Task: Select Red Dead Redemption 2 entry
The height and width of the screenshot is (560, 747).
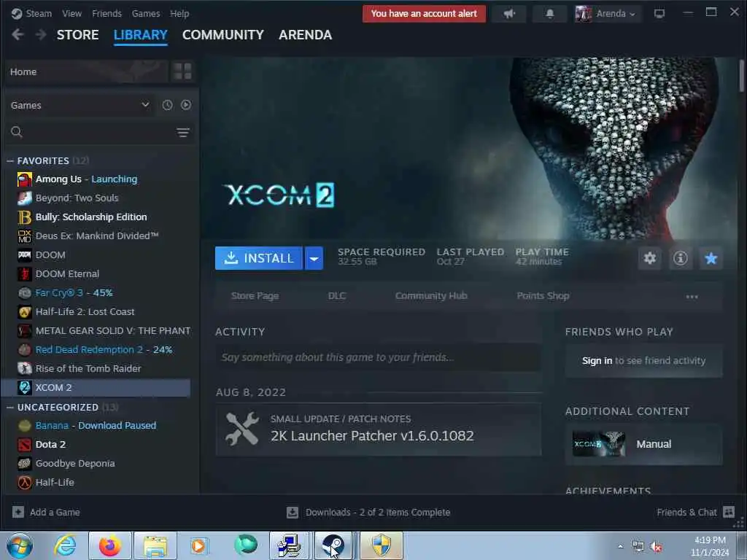Action: 96,350
